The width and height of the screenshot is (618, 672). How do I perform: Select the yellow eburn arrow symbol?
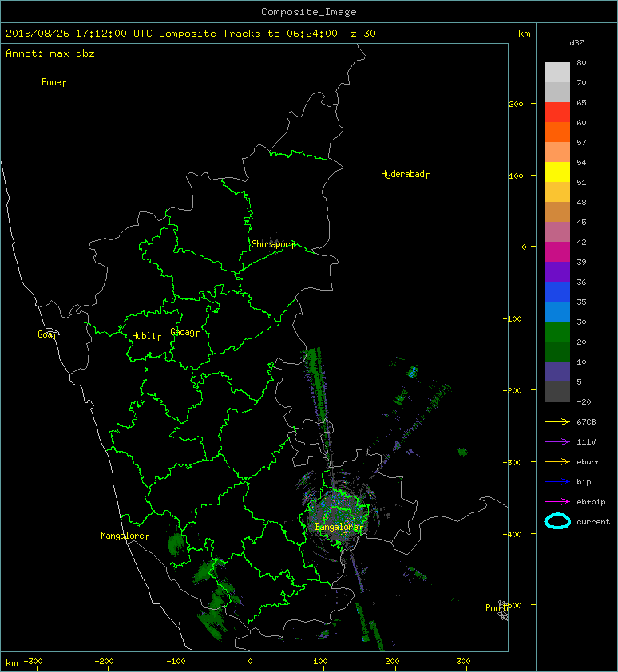click(x=557, y=462)
